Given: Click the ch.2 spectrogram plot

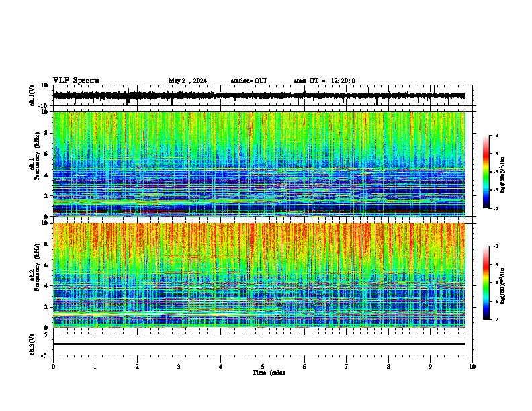Looking at the screenshot, I should pos(259,275).
